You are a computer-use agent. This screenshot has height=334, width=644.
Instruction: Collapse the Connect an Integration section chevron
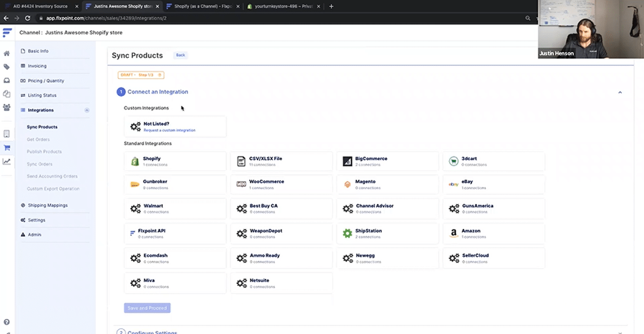[620, 92]
